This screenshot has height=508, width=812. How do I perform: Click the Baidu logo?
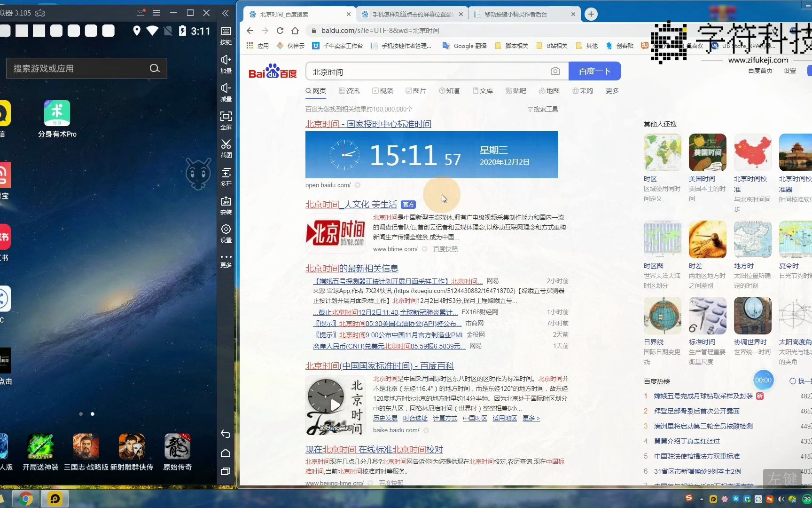point(273,71)
